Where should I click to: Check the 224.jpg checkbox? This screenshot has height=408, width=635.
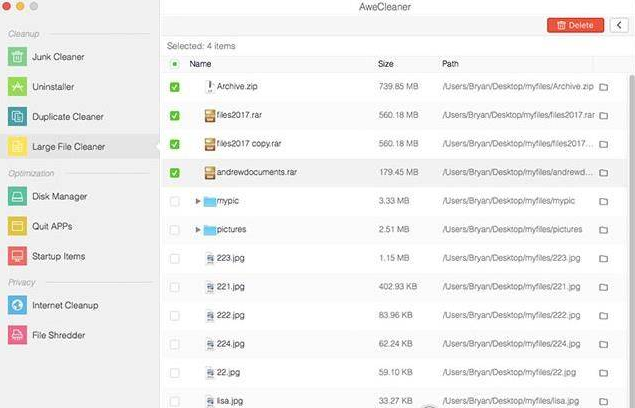[175, 344]
